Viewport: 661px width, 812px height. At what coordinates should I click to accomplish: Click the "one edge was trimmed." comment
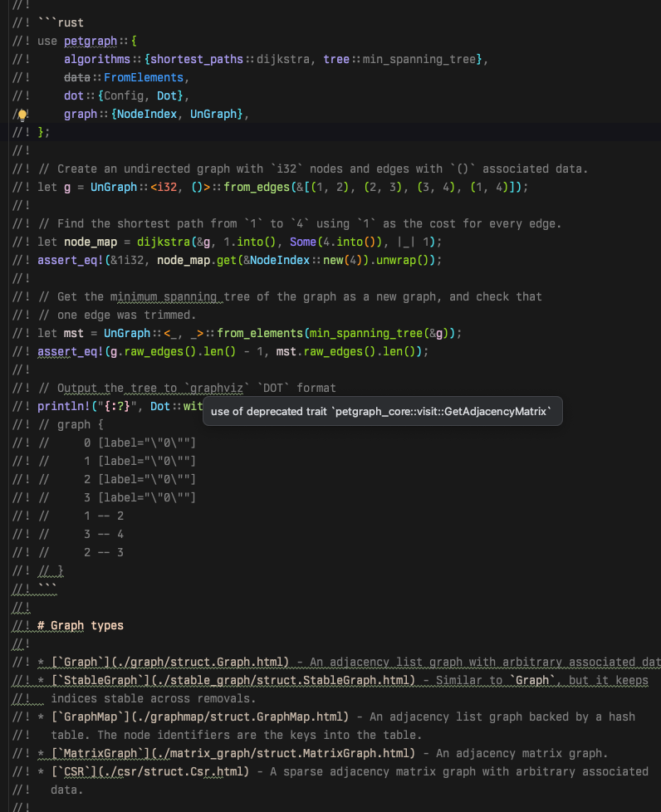click(x=117, y=315)
